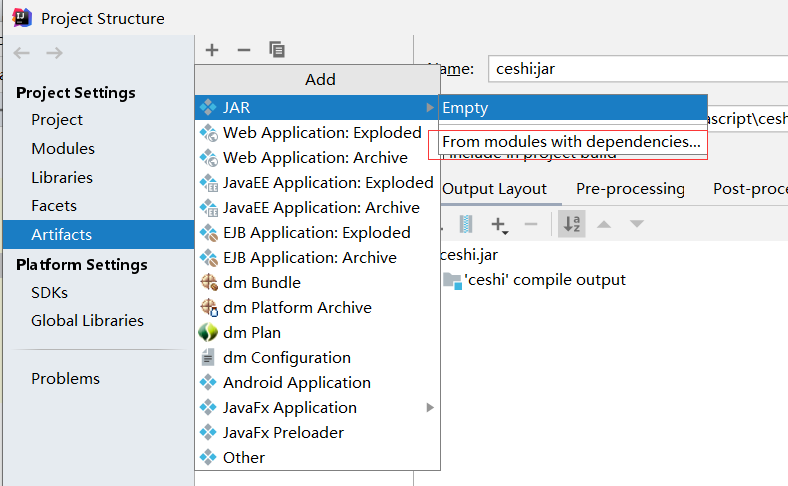Click the Output directory path field

pos(747,119)
